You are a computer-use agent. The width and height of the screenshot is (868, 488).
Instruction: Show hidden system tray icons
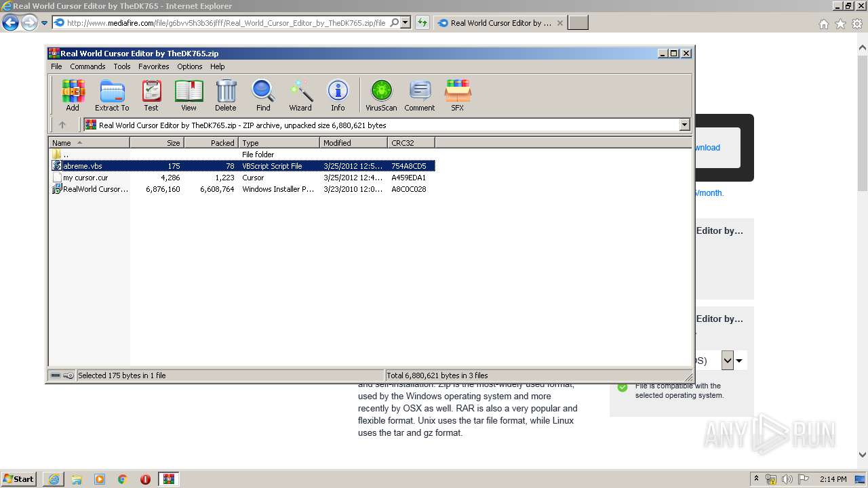[x=756, y=479]
